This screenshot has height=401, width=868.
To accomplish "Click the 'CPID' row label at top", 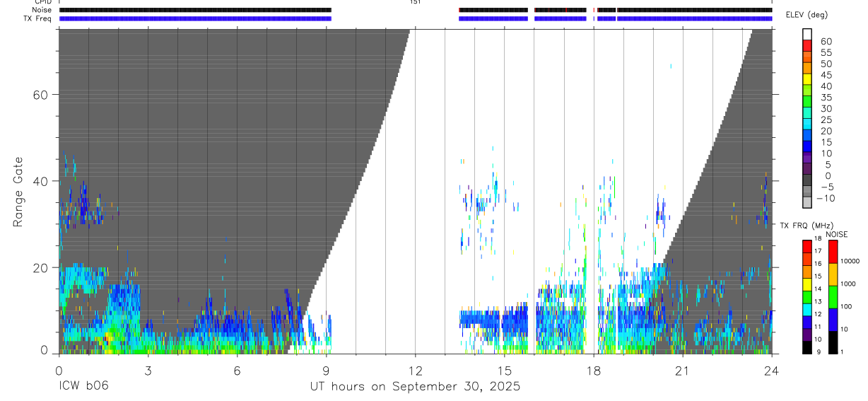I will [x=44, y=2].
